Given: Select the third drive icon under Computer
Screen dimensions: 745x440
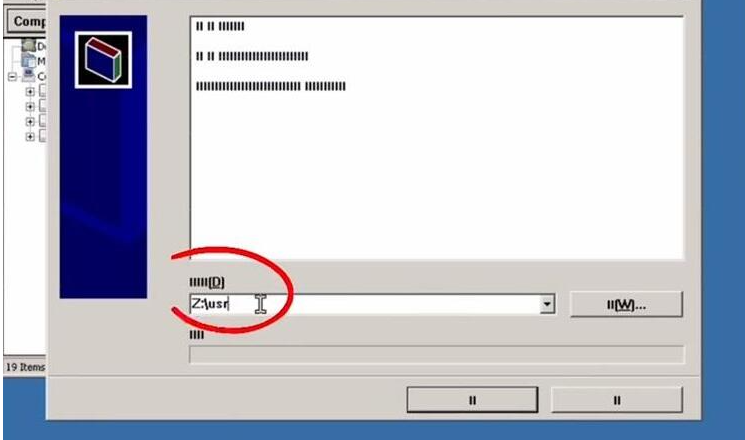Looking at the screenshot, I should tap(42, 120).
